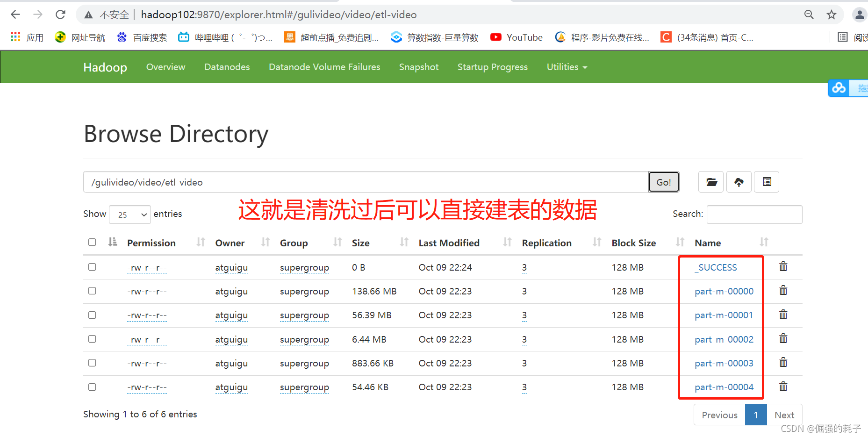Delete part-m-00000 with its trash icon

(x=783, y=291)
